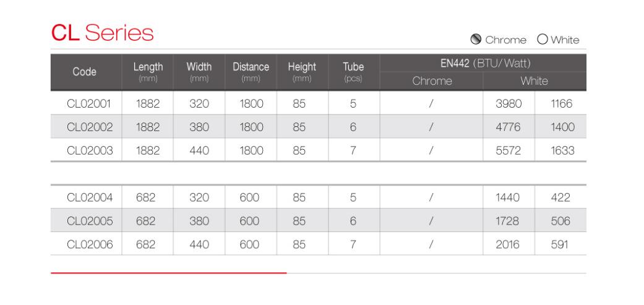This screenshot has width=644, height=305.
Task: Click the Length (mm) column header
Action: pos(148,72)
